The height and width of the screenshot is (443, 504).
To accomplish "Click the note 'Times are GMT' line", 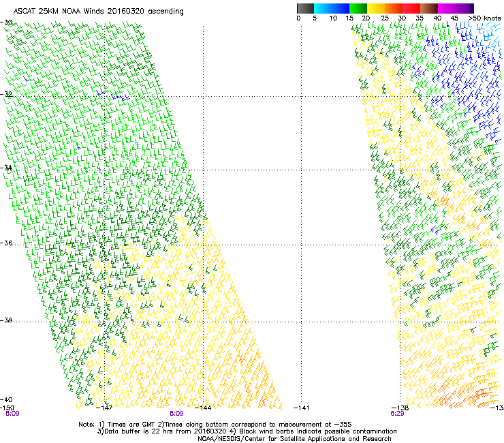I will click(215, 425).
